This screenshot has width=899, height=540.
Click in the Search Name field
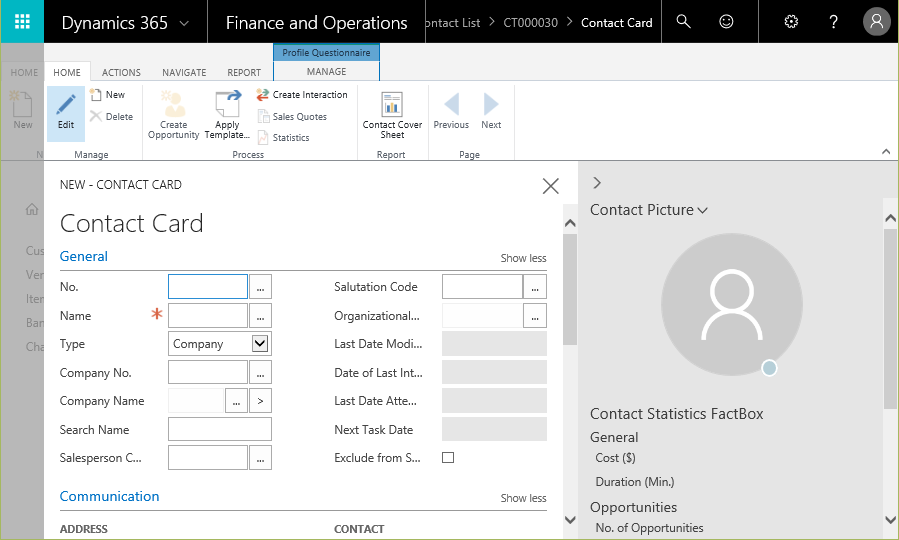(220, 429)
